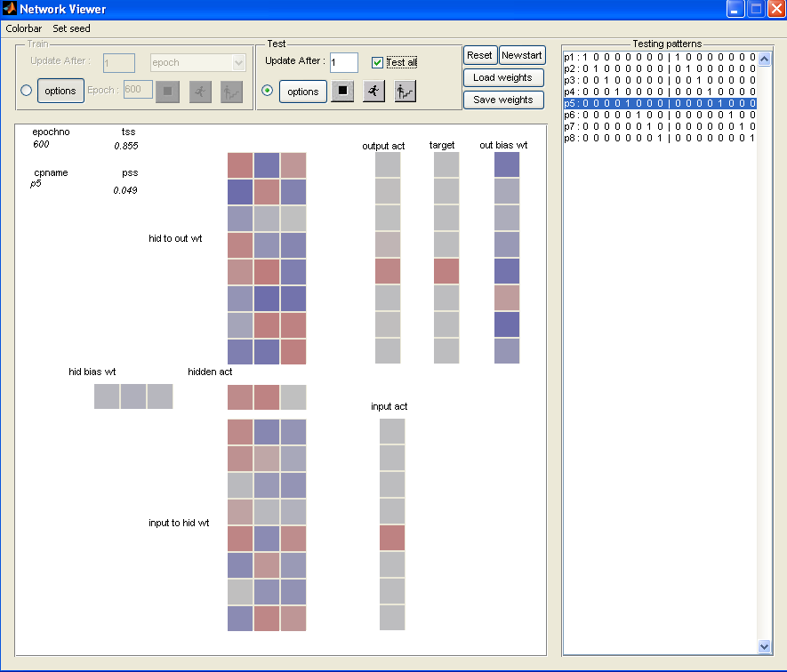Viewport: 787px width, 672px height.
Task: Click the Test panel stop icon
Action: 342,91
